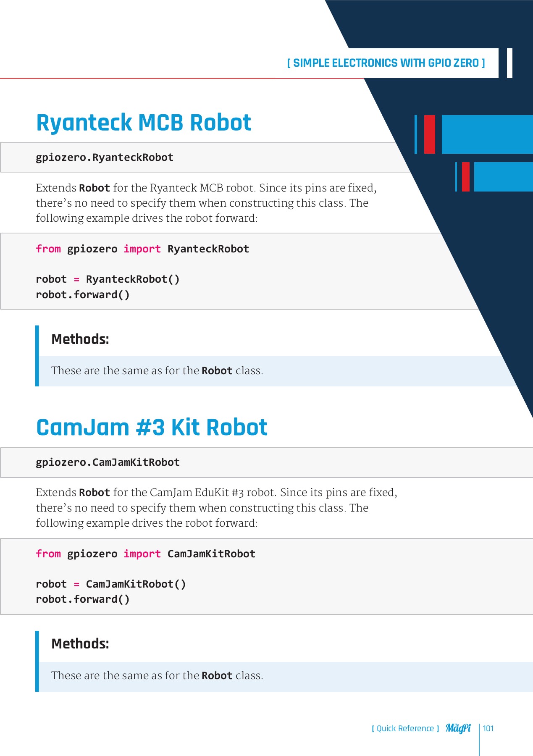Click the CamJam #3 Kit Robot heading
The height and width of the screenshot is (756, 533).
click(152, 428)
